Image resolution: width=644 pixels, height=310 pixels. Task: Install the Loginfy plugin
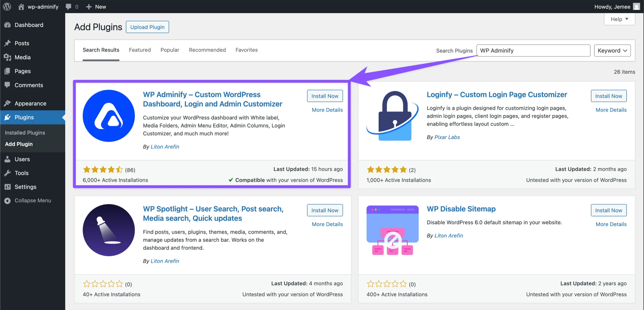[608, 96]
